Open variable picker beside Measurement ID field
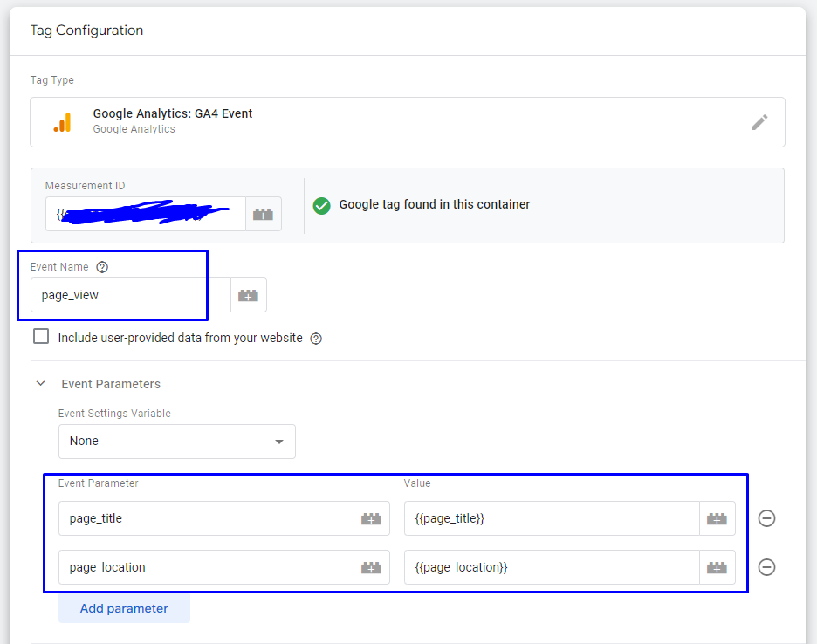 263,213
